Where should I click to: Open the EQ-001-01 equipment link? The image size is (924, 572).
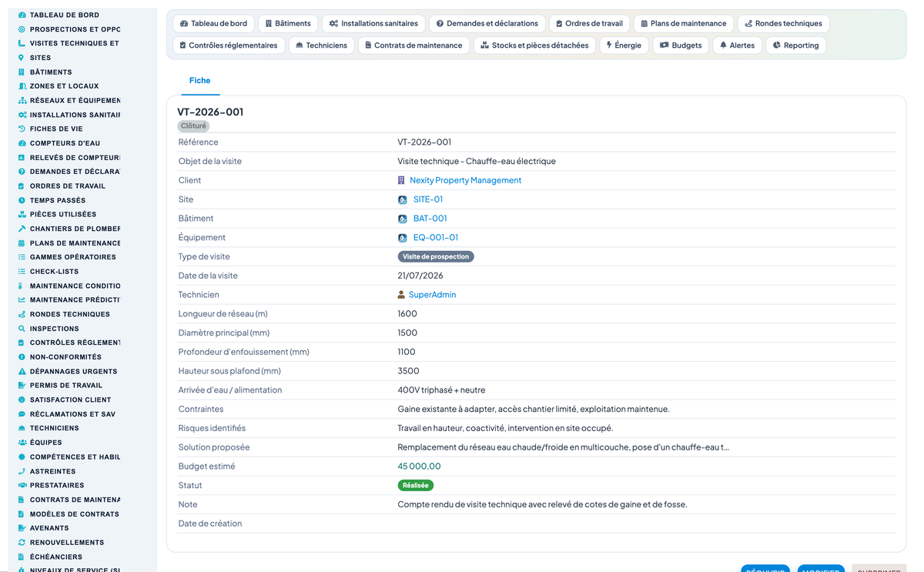pos(436,238)
